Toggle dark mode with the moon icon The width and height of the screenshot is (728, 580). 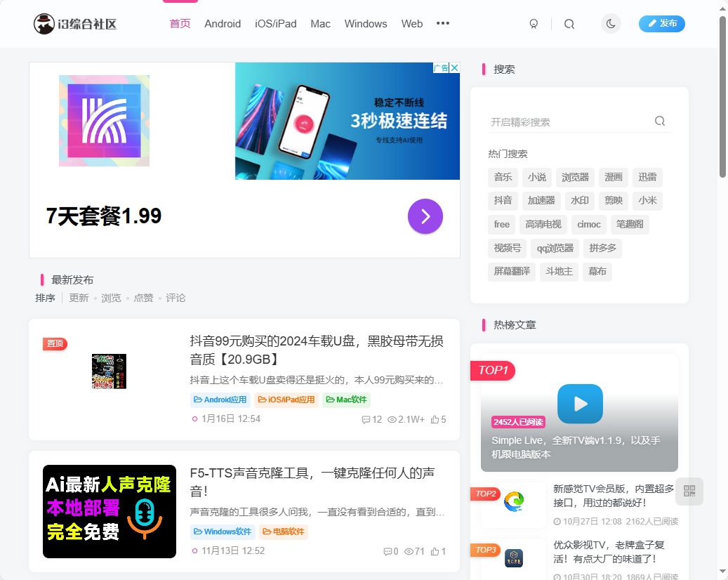(x=611, y=23)
